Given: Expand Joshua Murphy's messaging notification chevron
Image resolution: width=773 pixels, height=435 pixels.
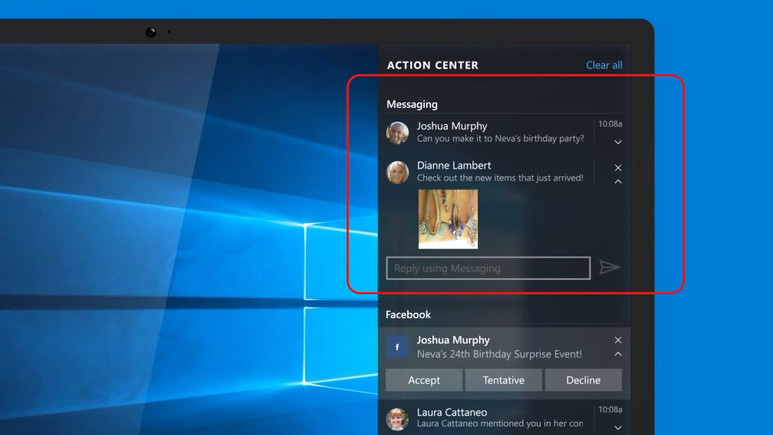Looking at the screenshot, I should coord(618,142).
